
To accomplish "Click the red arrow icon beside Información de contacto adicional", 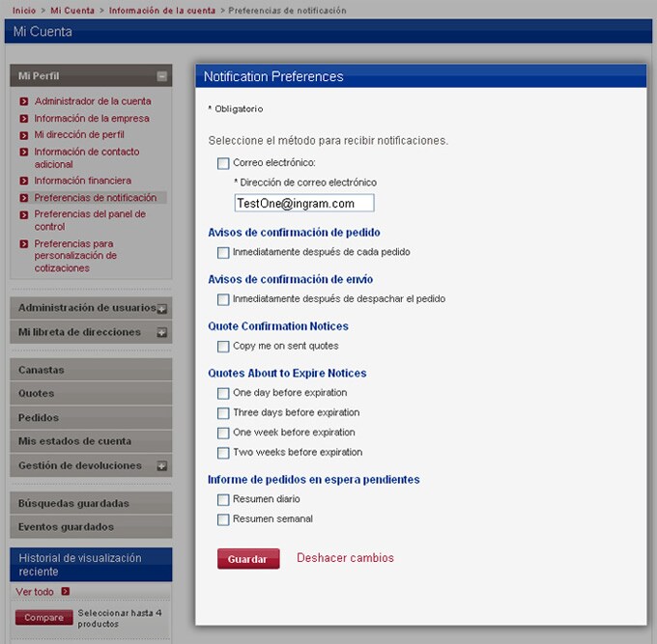I will pos(24,152).
